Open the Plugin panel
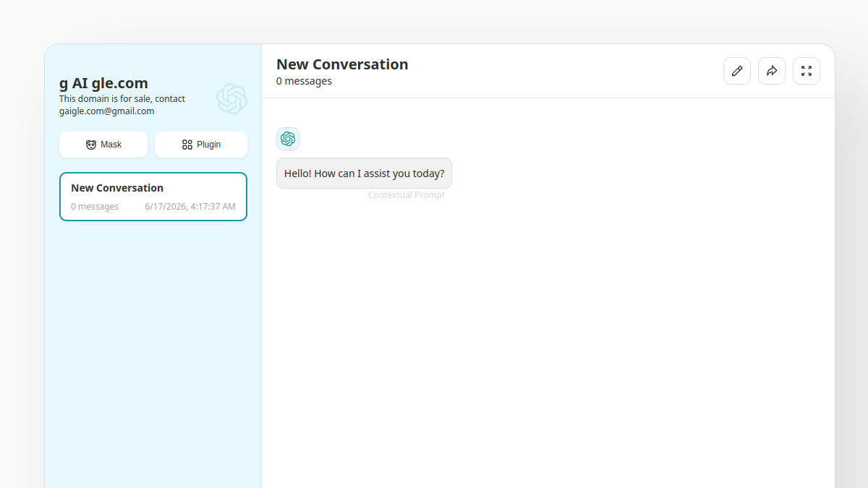 click(x=201, y=145)
